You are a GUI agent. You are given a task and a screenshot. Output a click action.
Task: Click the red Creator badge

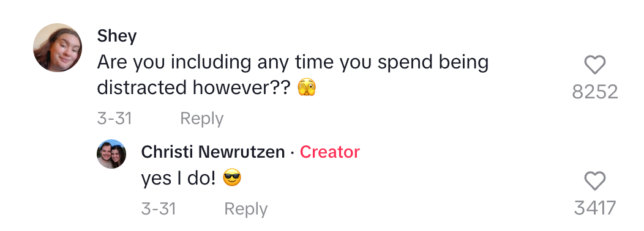329,152
